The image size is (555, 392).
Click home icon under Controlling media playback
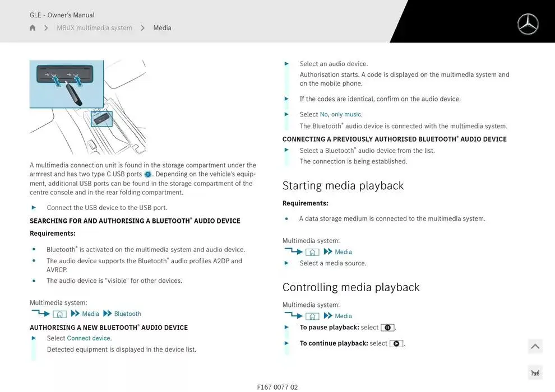point(312,316)
